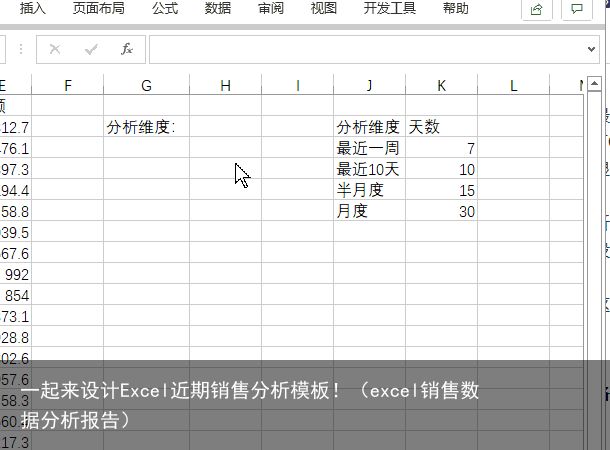Select the 半月度 cell

click(370, 190)
